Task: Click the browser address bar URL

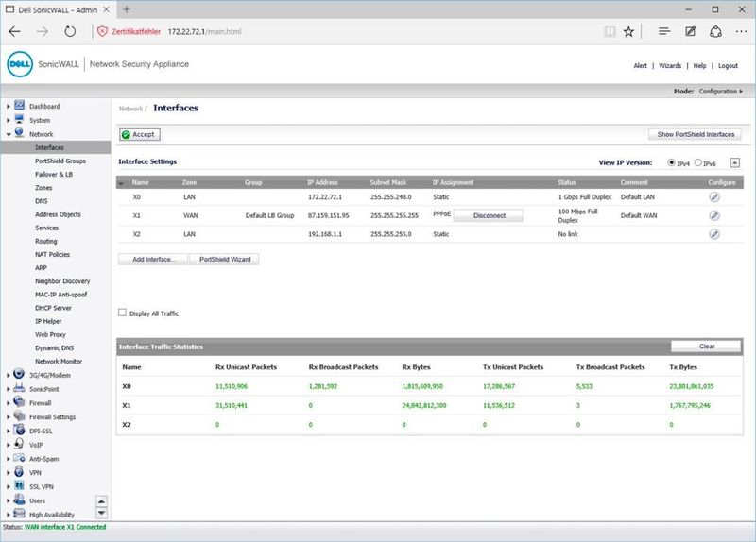Action: point(204,32)
